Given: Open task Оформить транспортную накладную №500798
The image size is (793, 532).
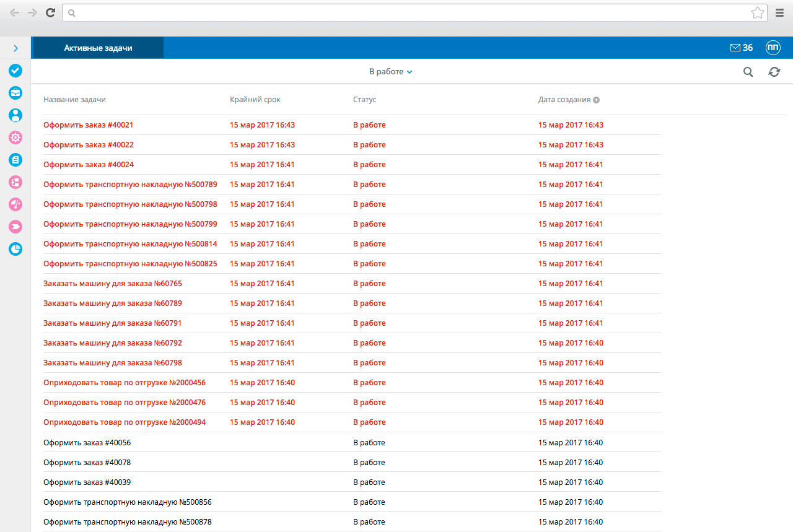Looking at the screenshot, I should pyautogui.click(x=130, y=204).
